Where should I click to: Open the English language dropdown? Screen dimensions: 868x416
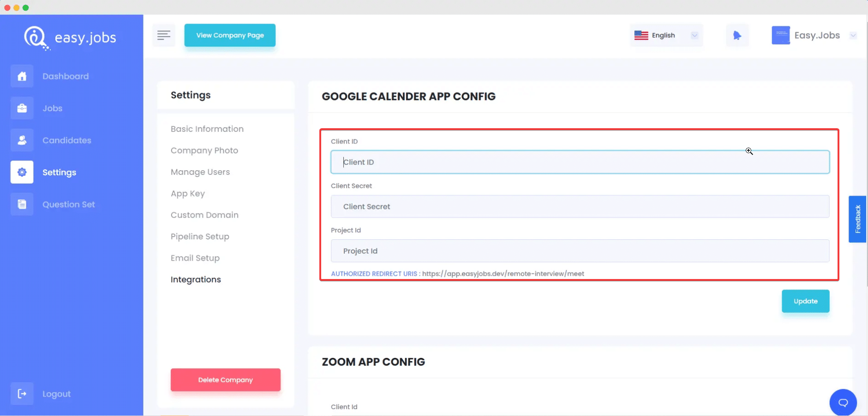(666, 35)
